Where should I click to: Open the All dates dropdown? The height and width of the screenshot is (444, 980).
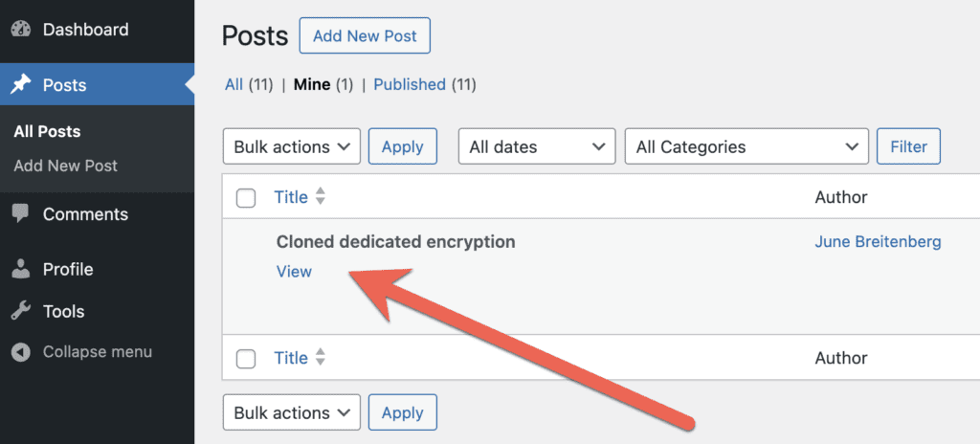tap(536, 147)
